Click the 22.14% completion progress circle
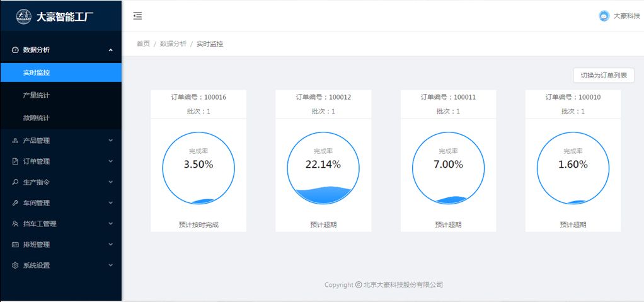This screenshot has width=644, height=302. point(323,168)
